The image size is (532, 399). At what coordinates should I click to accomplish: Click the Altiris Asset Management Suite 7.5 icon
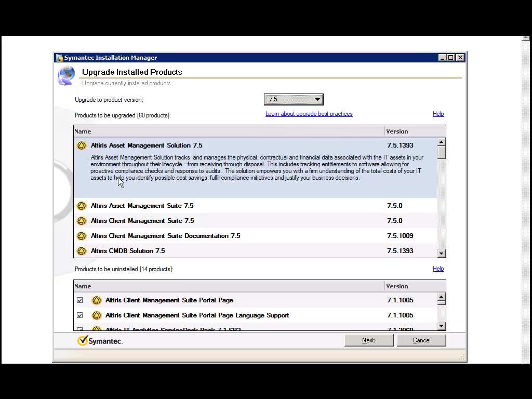coord(82,206)
